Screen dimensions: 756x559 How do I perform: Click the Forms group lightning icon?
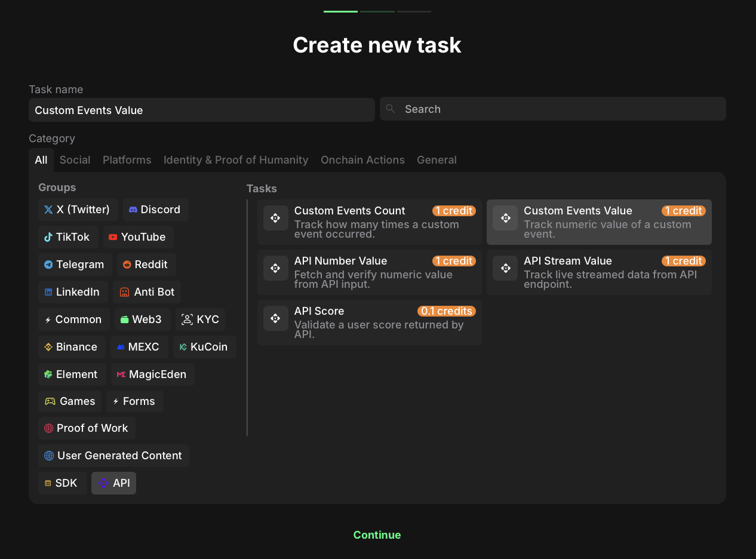pyautogui.click(x=116, y=401)
